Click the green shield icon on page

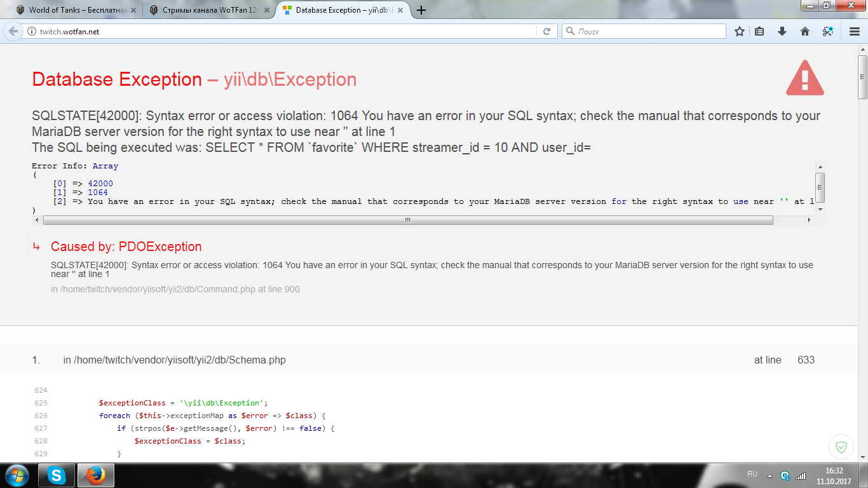[x=841, y=447]
